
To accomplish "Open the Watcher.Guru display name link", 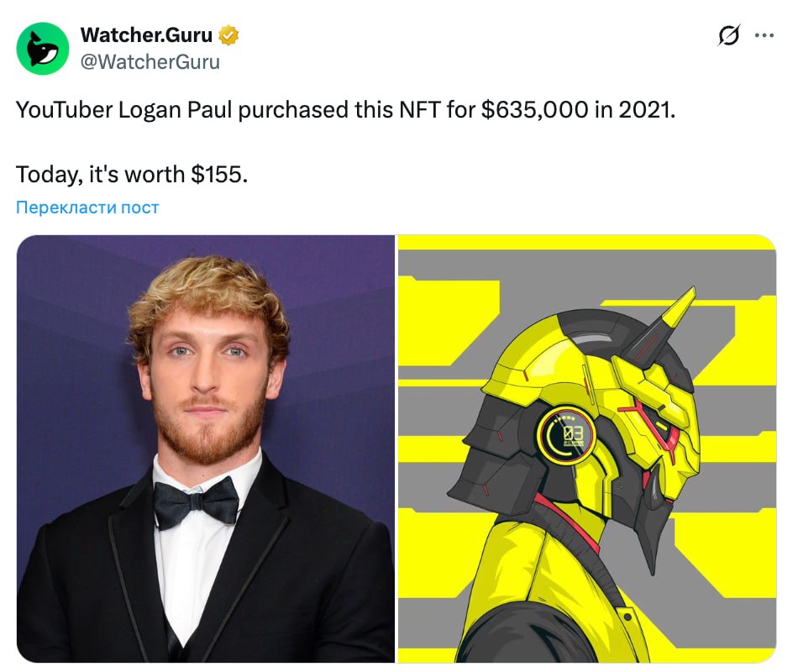I will [x=146, y=35].
